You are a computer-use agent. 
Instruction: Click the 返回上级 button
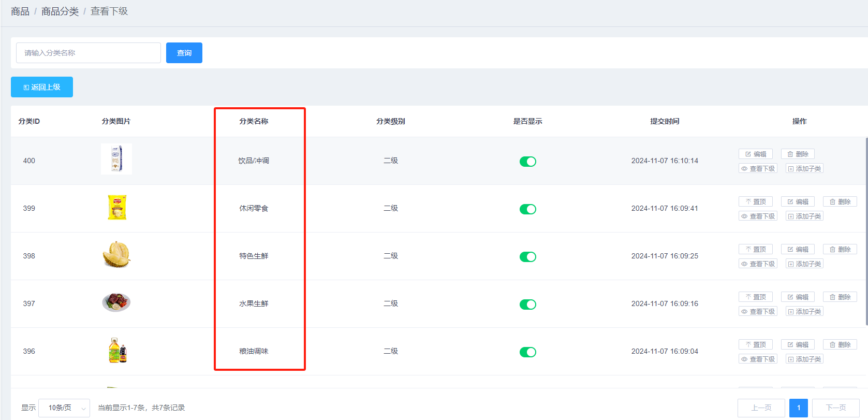[42, 87]
